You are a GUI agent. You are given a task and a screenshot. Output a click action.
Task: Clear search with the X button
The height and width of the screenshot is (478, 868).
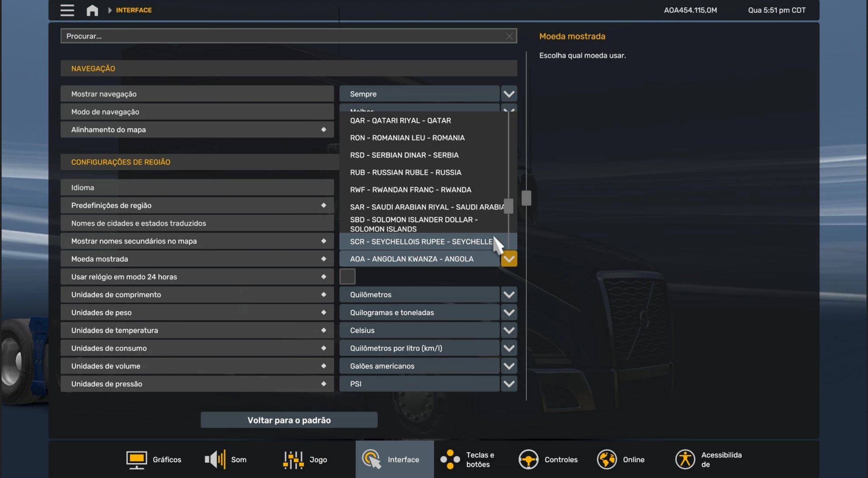[509, 36]
